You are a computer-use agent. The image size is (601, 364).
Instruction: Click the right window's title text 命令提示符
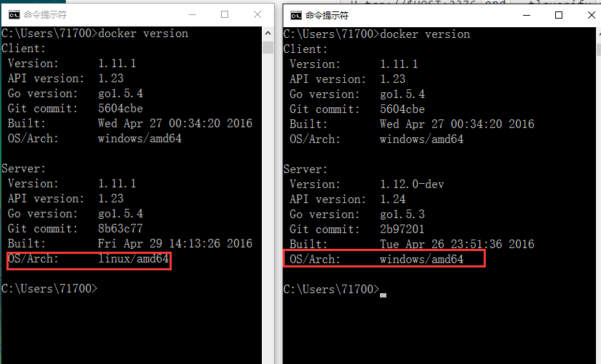(327, 15)
